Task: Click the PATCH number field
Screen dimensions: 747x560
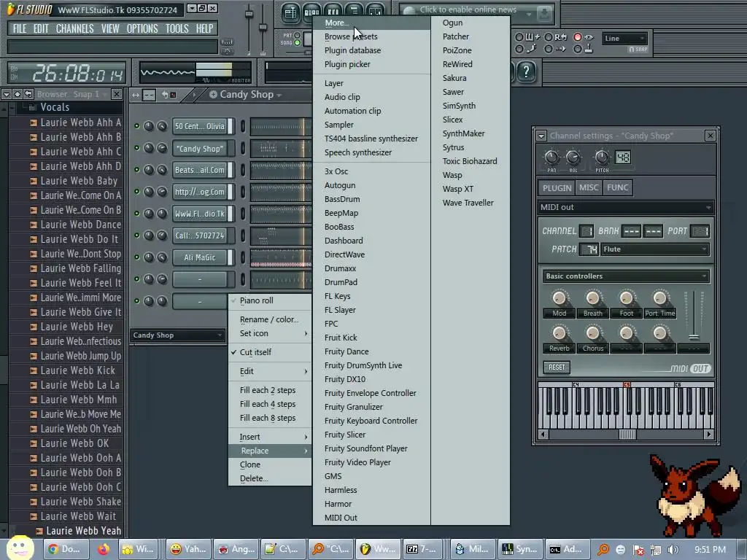Action: [x=589, y=249]
